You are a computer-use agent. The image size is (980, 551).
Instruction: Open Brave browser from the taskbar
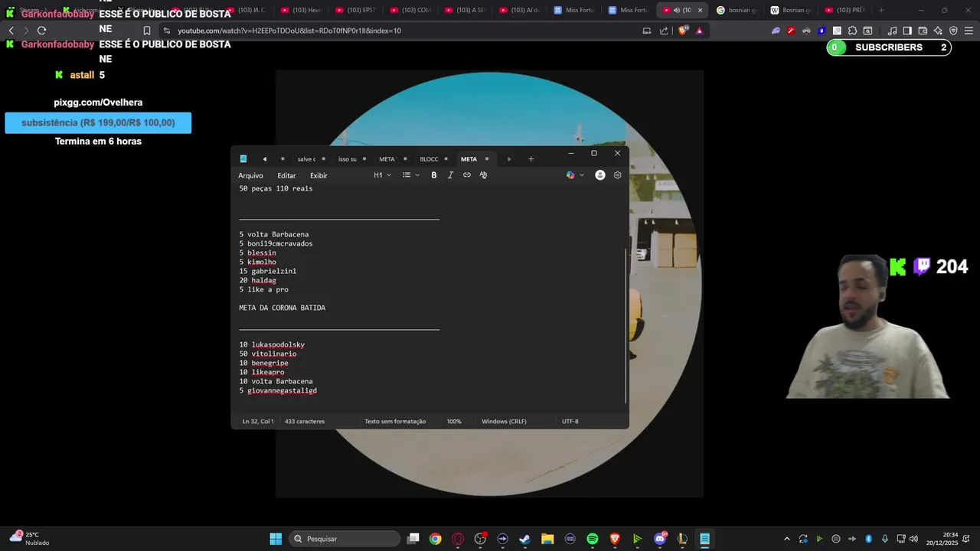[x=615, y=539]
